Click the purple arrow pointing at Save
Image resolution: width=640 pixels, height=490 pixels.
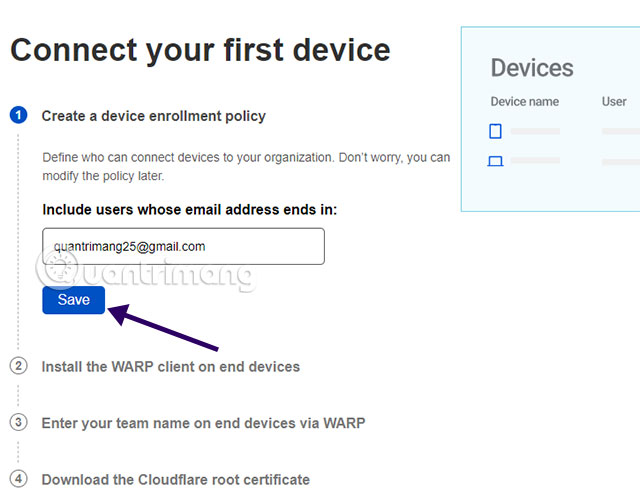pos(164,329)
